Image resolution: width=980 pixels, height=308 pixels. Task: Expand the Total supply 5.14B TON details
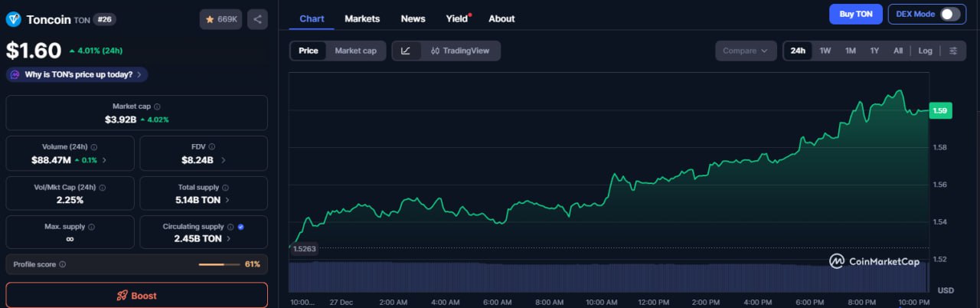tap(227, 200)
